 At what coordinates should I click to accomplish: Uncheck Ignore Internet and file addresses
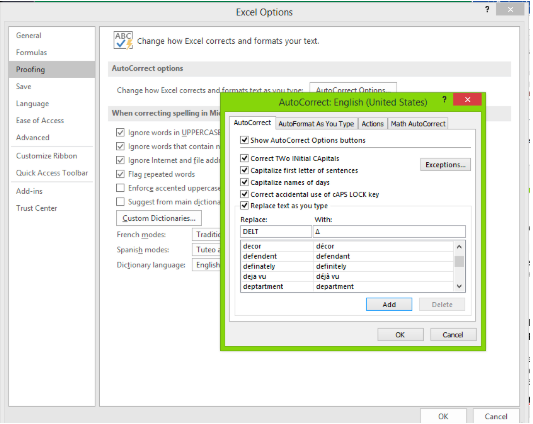(x=120, y=160)
